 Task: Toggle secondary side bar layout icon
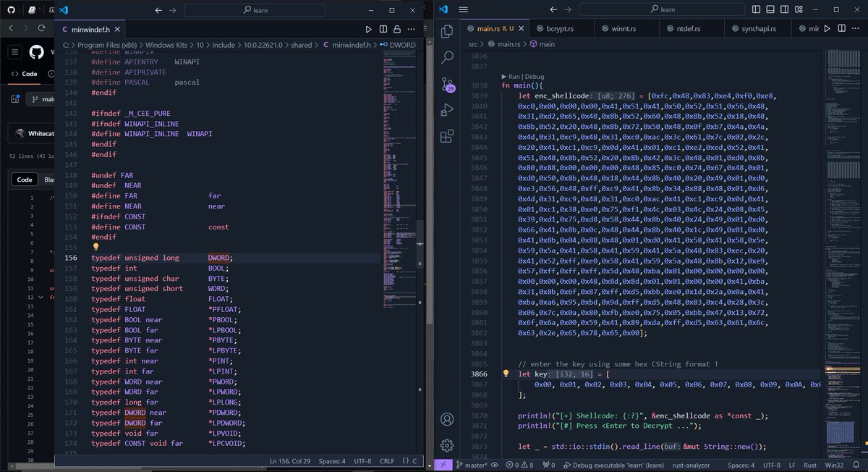point(784,9)
